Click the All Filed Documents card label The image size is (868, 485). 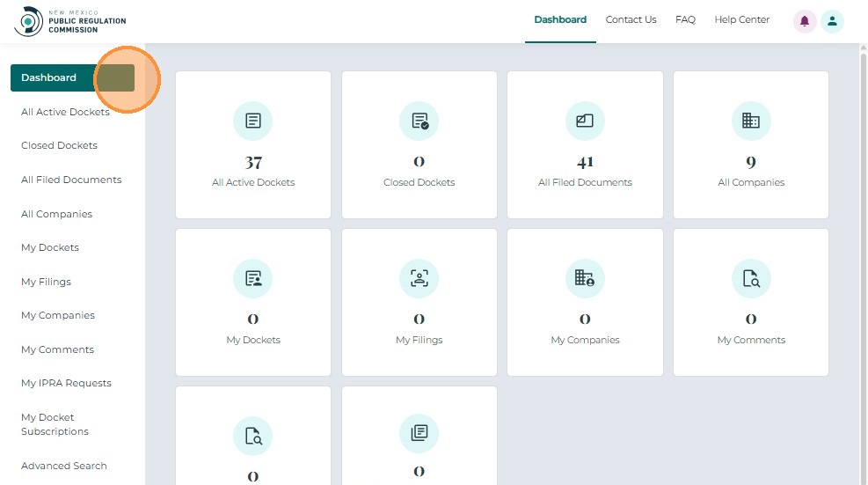pos(585,182)
